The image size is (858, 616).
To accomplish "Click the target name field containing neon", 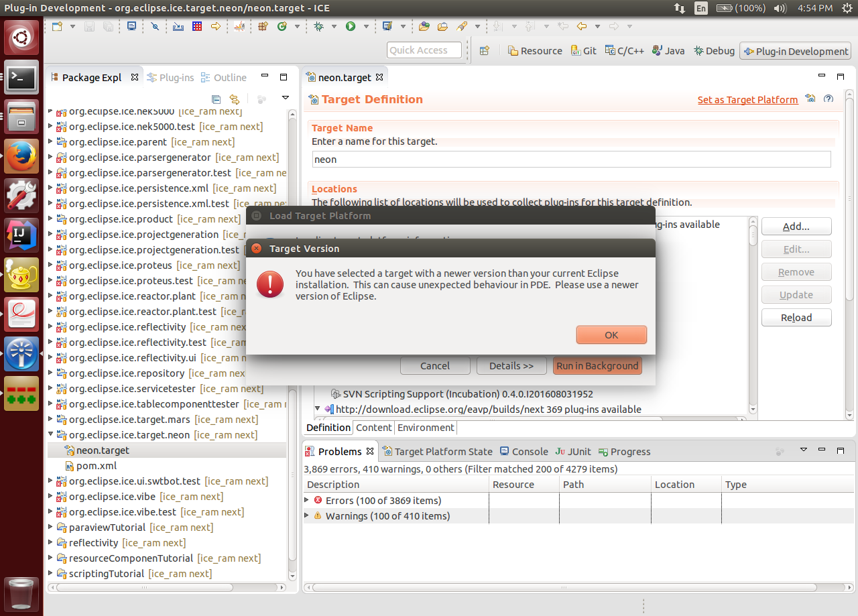I will 572,160.
